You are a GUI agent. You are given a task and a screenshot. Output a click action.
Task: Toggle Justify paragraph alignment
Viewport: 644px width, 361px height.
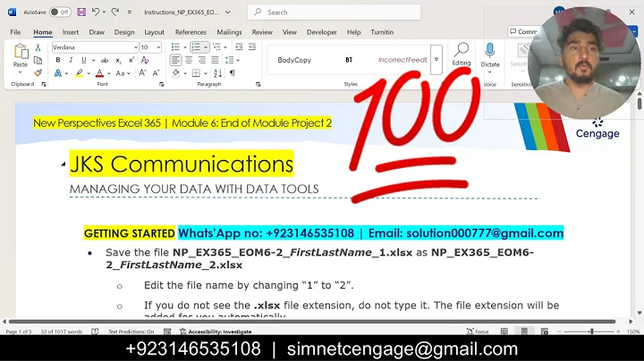click(x=215, y=60)
